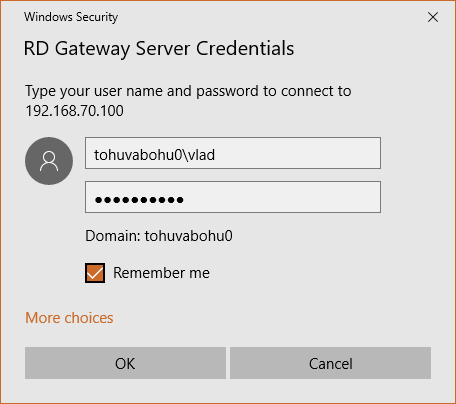Click the user avatar icon

pyautogui.click(x=49, y=161)
